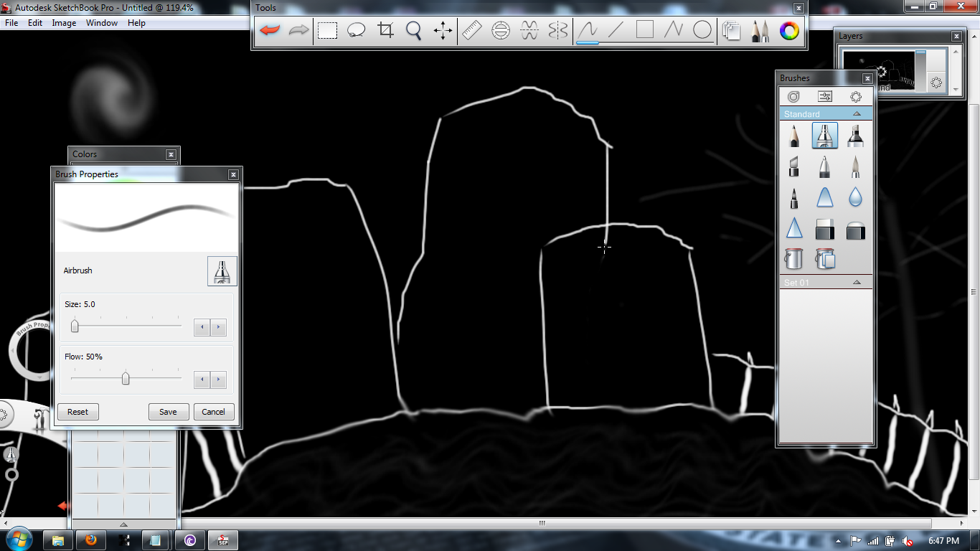
Task: Save the brush properties
Action: pos(168,412)
